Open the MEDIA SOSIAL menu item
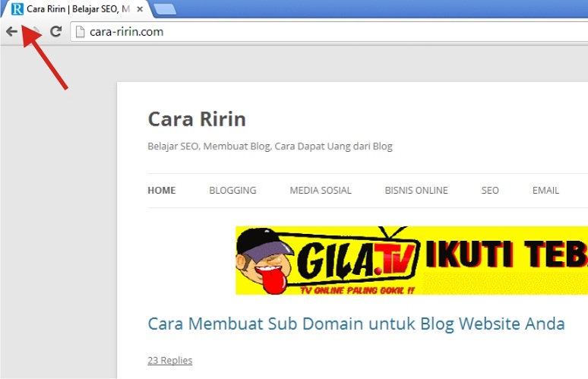This screenshot has width=588, height=379. [321, 191]
